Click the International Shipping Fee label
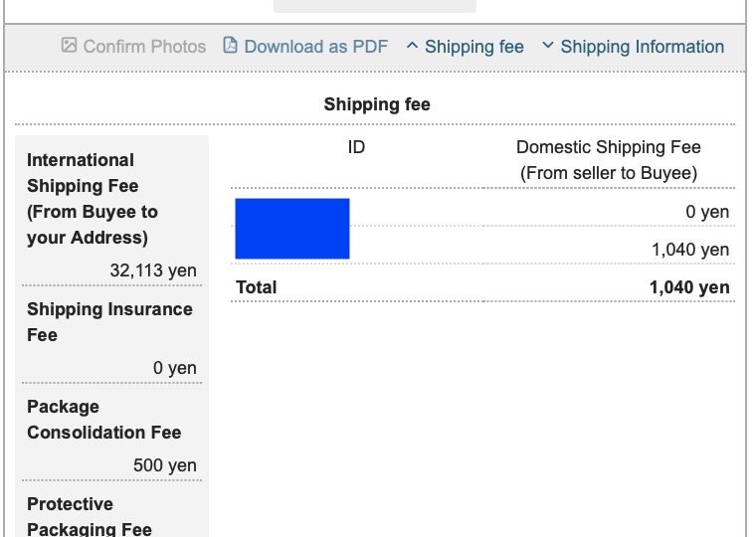This screenshot has width=756, height=537. 93,199
